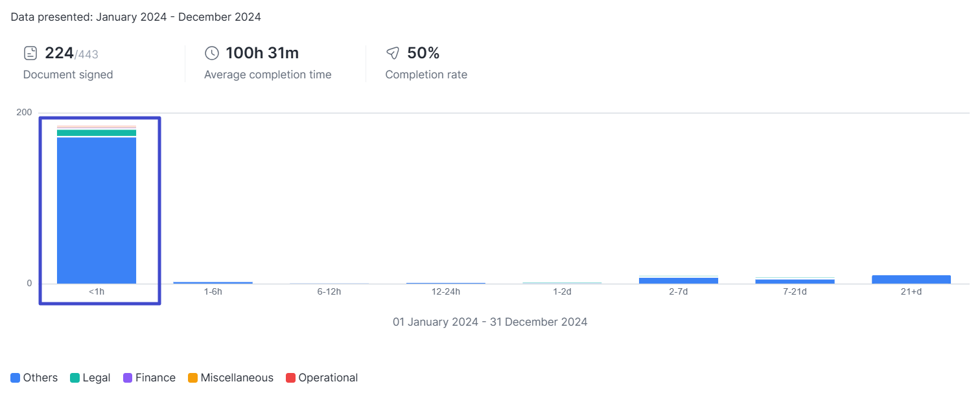980x395 pixels.
Task: Click the completion rate paper plane icon
Action: [x=393, y=53]
